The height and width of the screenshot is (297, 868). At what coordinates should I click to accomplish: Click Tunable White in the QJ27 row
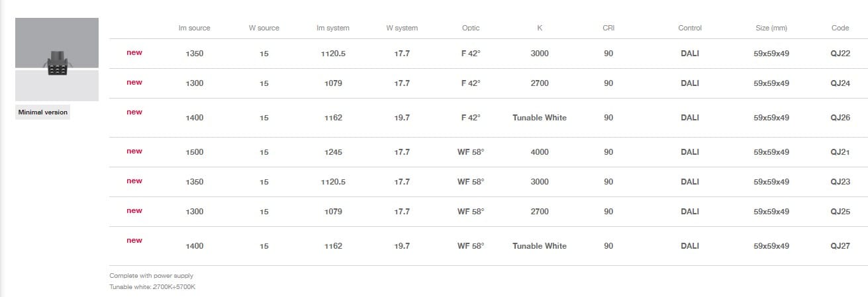click(x=540, y=246)
